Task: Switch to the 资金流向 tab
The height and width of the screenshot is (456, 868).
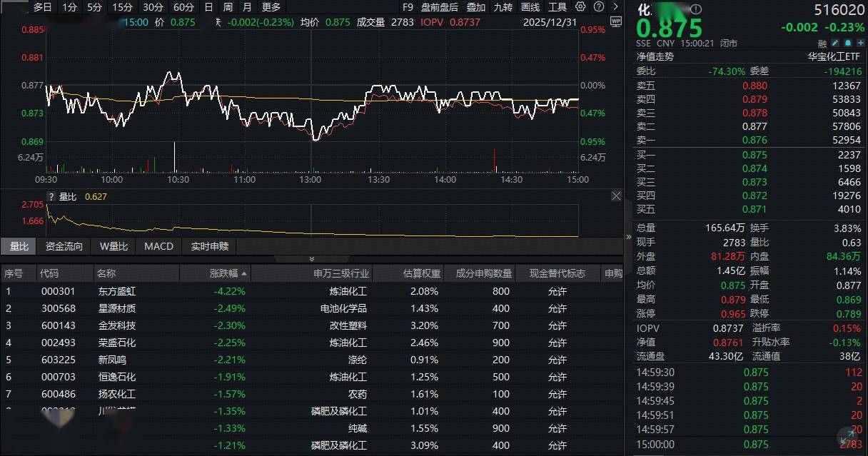Action: click(64, 246)
